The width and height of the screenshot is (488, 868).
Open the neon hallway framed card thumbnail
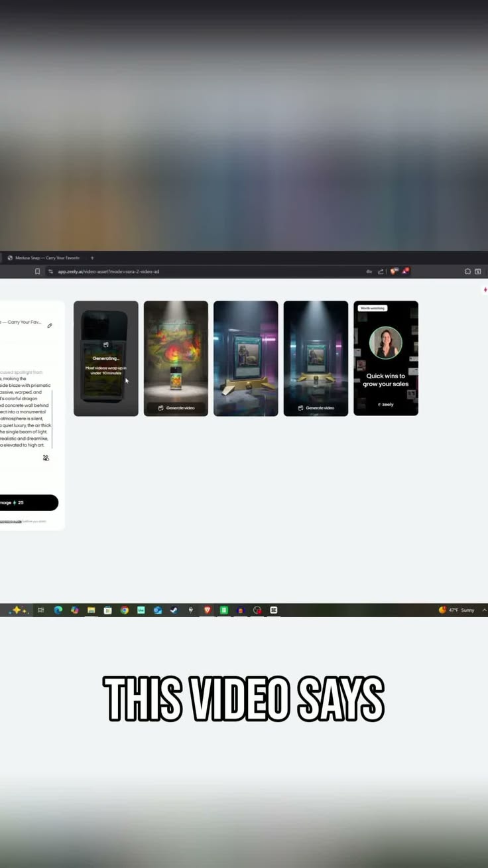[x=246, y=358]
